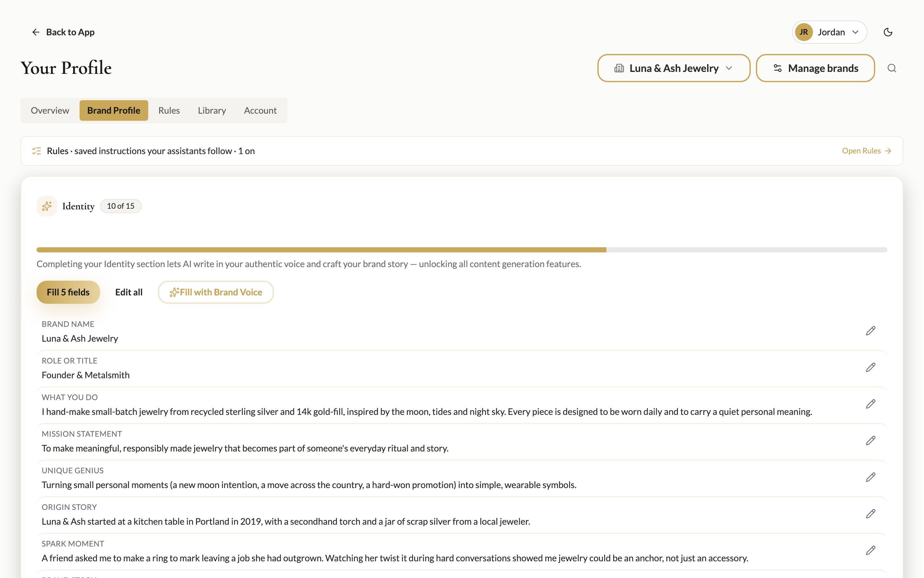
Task: Click the What You Do description text
Action: (x=426, y=412)
